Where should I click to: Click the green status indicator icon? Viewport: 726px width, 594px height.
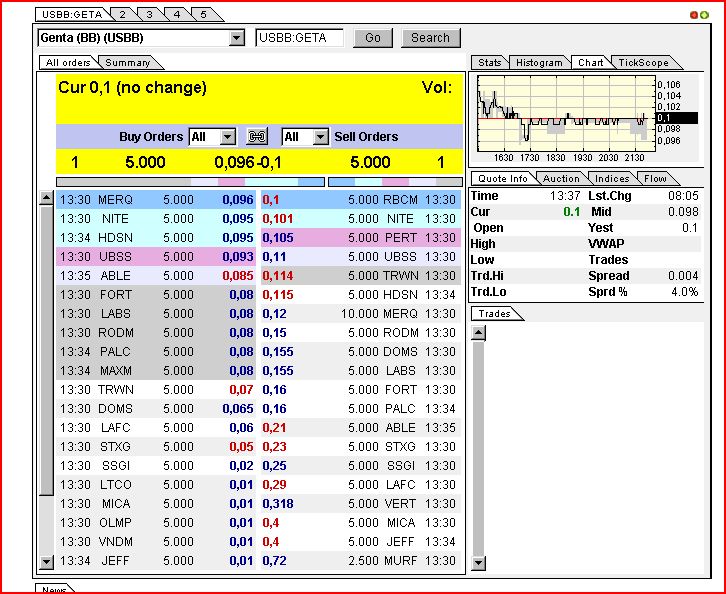pos(702,15)
